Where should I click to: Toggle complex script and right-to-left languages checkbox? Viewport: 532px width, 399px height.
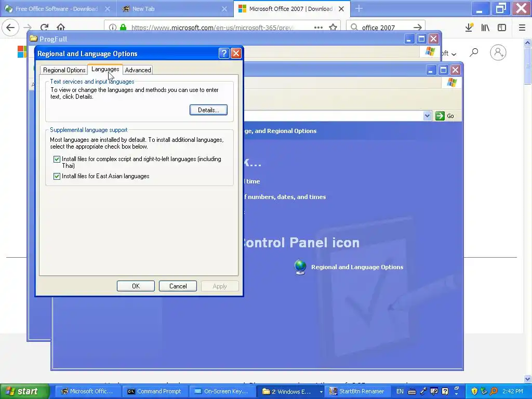tap(57, 159)
